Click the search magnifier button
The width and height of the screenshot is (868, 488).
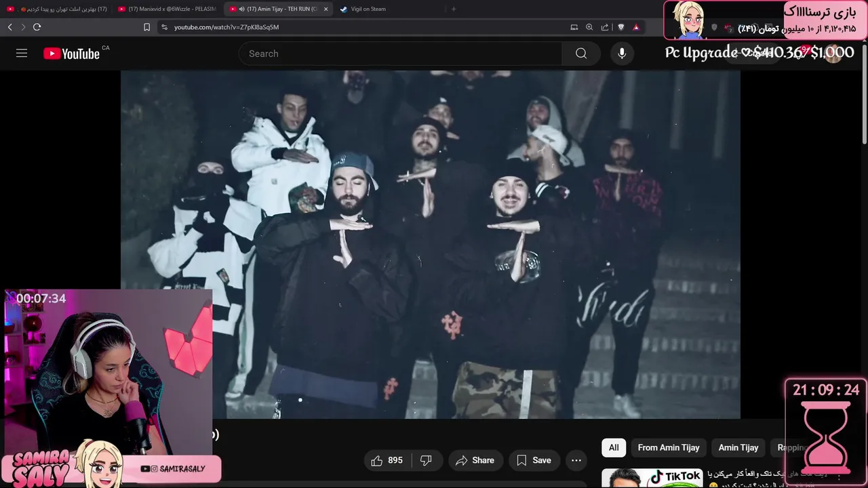(581, 54)
